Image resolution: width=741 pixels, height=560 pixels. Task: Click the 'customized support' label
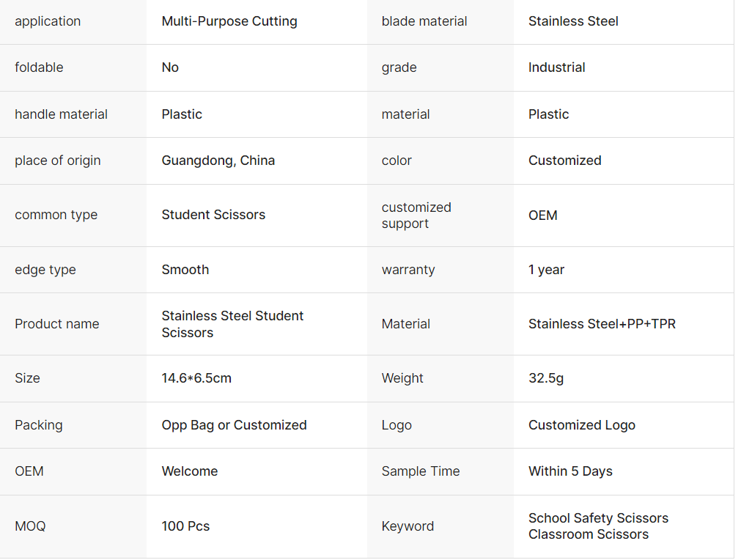(416, 215)
